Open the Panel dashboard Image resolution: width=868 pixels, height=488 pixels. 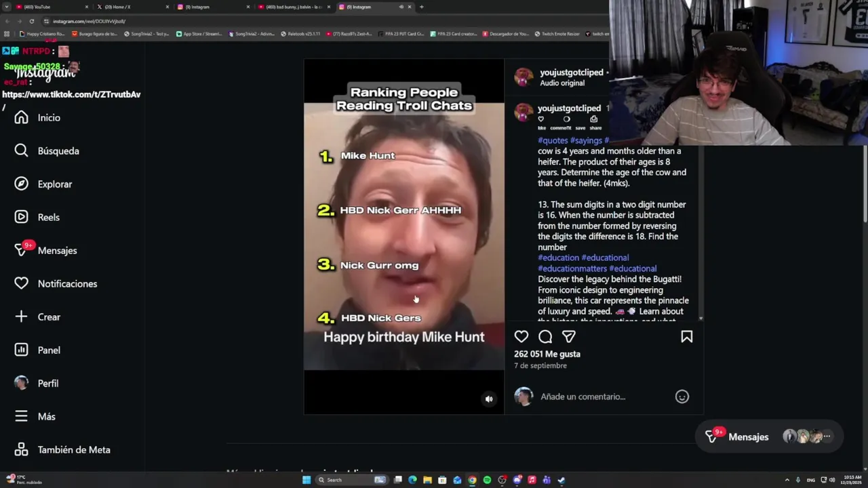[x=38, y=350]
